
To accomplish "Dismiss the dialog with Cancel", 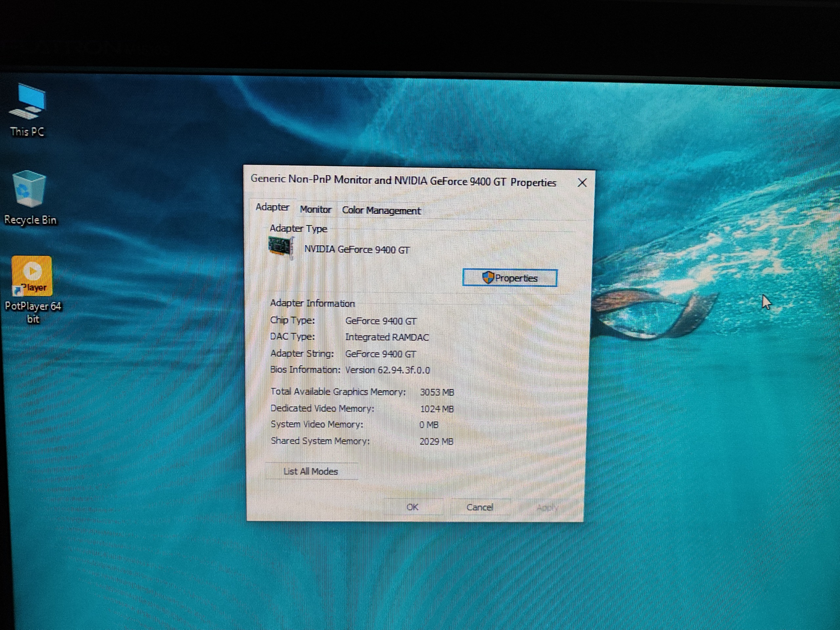I will point(480,507).
